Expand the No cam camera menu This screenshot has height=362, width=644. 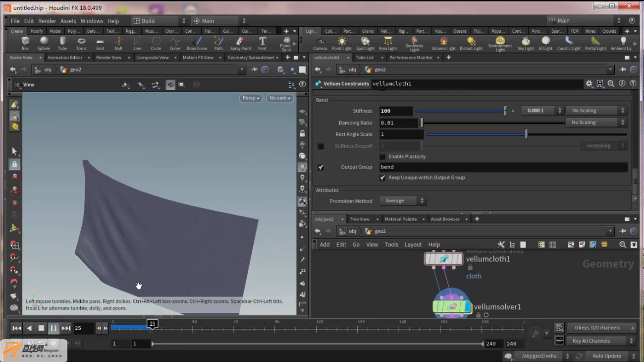(280, 98)
